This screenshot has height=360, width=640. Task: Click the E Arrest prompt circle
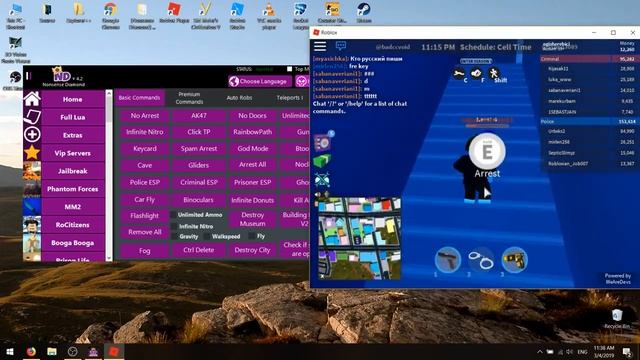[487, 151]
